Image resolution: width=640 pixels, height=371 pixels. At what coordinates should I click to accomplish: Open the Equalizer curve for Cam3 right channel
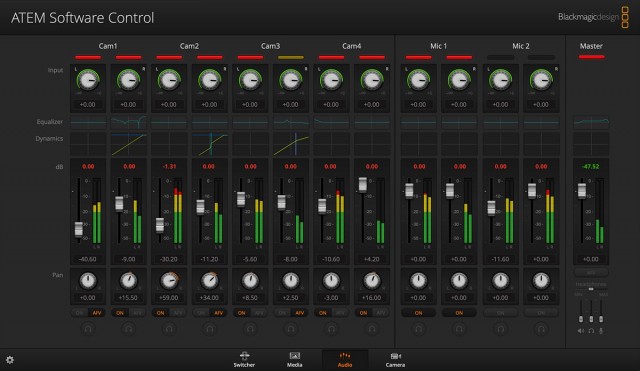click(291, 122)
